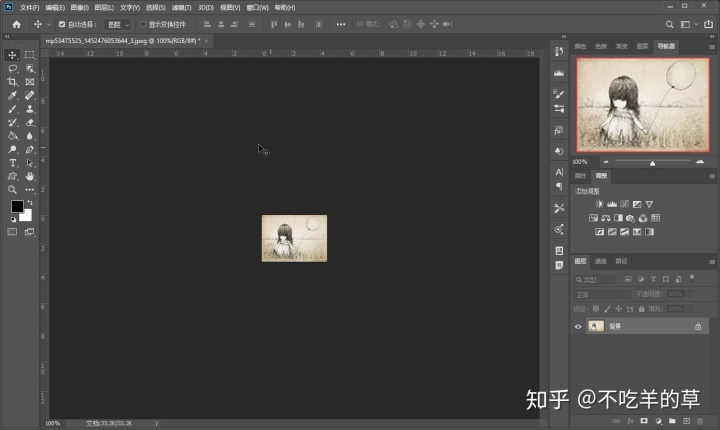The width and height of the screenshot is (720, 430).
Task: Click the background color swatch
Action: [27, 216]
